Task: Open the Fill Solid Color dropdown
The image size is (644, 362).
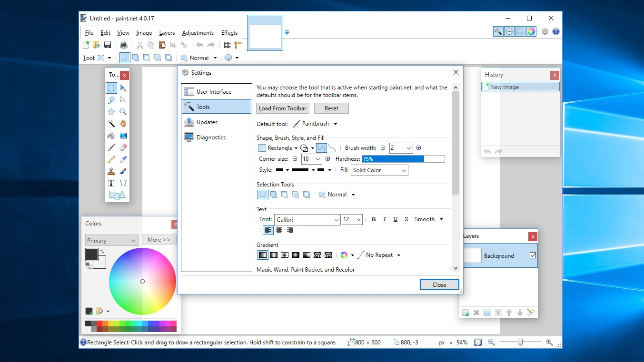Action: pyautogui.click(x=379, y=170)
